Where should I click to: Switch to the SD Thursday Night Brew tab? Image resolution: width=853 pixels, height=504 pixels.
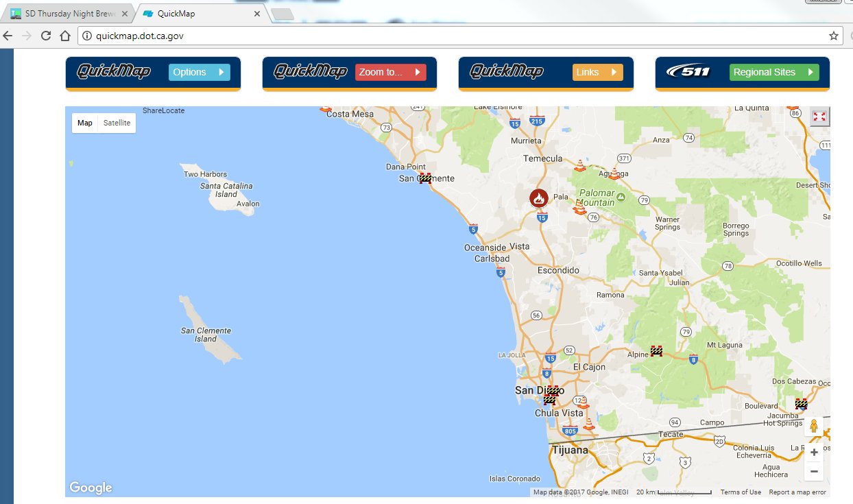(67, 13)
